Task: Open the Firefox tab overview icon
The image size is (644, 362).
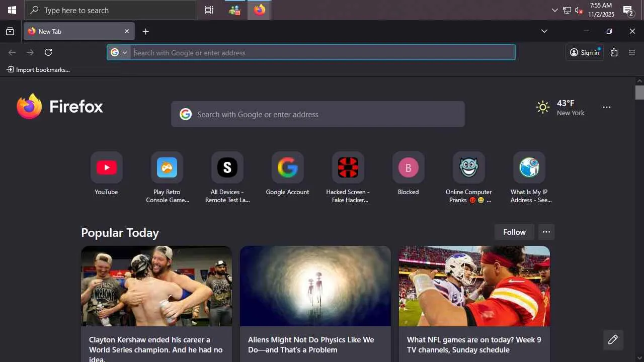Action: 10,32
